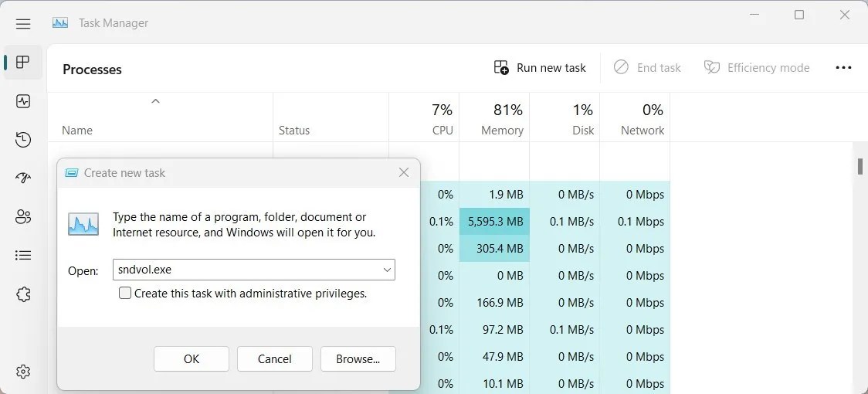Click OK in the Create new task dialog

(192, 358)
